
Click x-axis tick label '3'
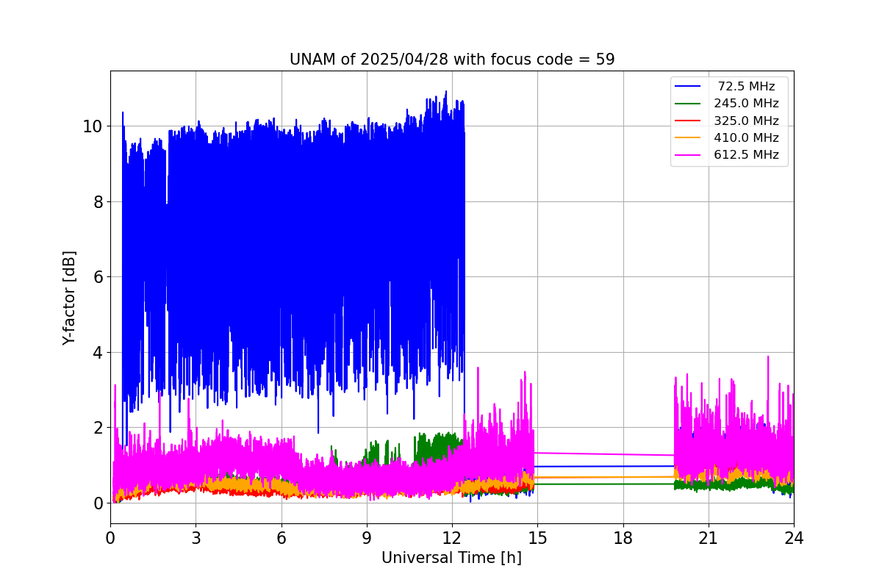point(196,537)
